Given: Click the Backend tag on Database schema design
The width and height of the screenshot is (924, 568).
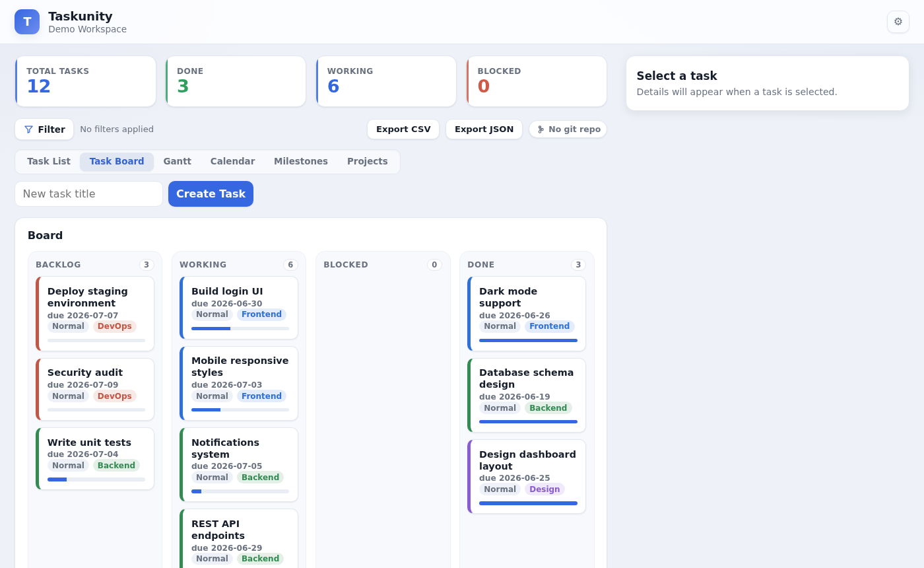Looking at the screenshot, I should tap(548, 408).
